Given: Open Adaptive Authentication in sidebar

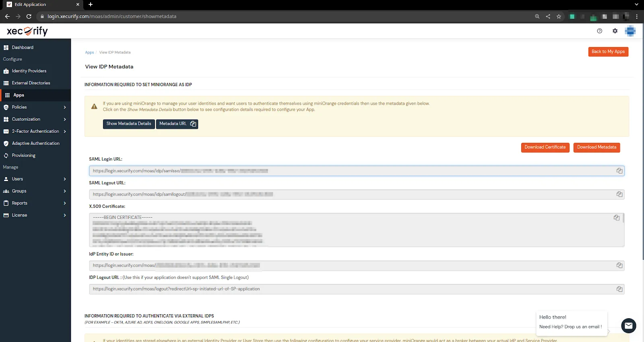Looking at the screenshot, I should click(35, 143).
